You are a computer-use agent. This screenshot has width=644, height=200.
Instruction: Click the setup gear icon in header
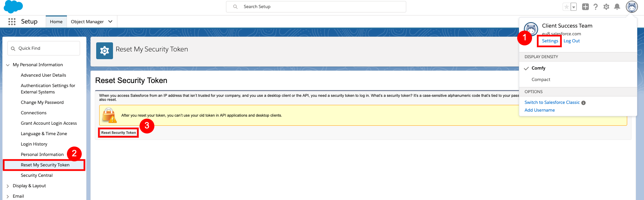point(606,7)
